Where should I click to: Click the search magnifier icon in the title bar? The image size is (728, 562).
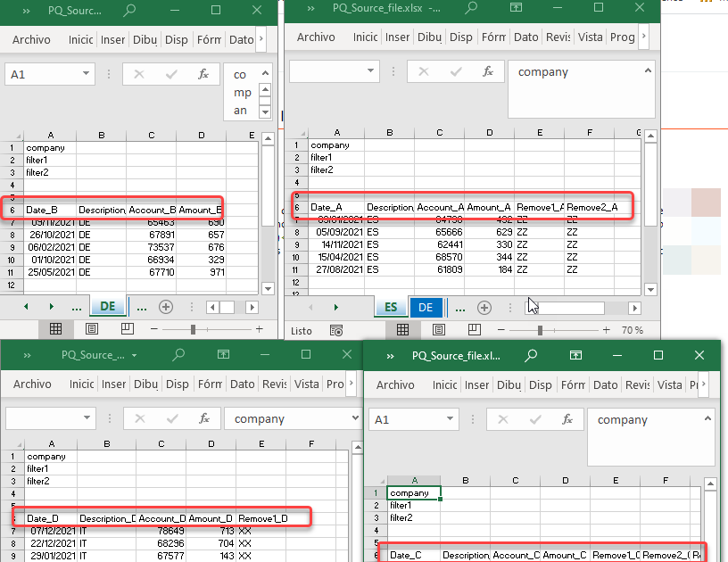click(x=472, y=8)
